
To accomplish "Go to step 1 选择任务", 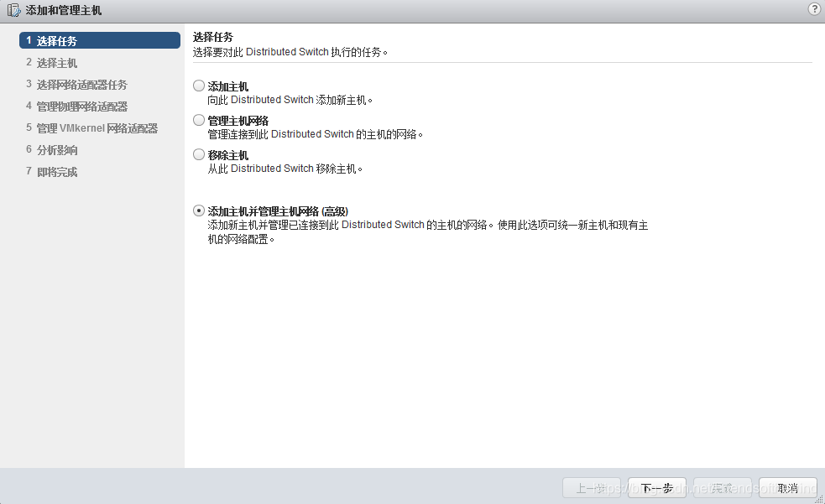I will (100, 40).
